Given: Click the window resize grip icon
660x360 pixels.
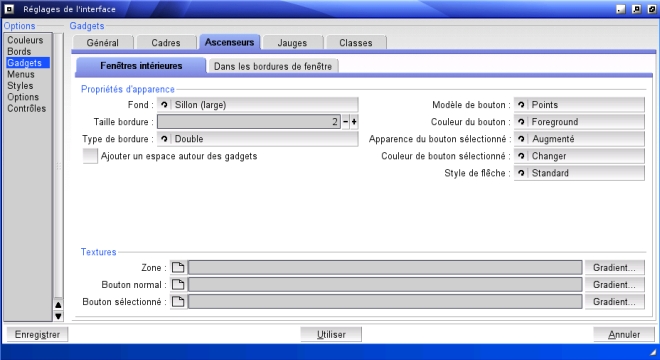Looking at the screenshot, I should (x=653, y=352).
